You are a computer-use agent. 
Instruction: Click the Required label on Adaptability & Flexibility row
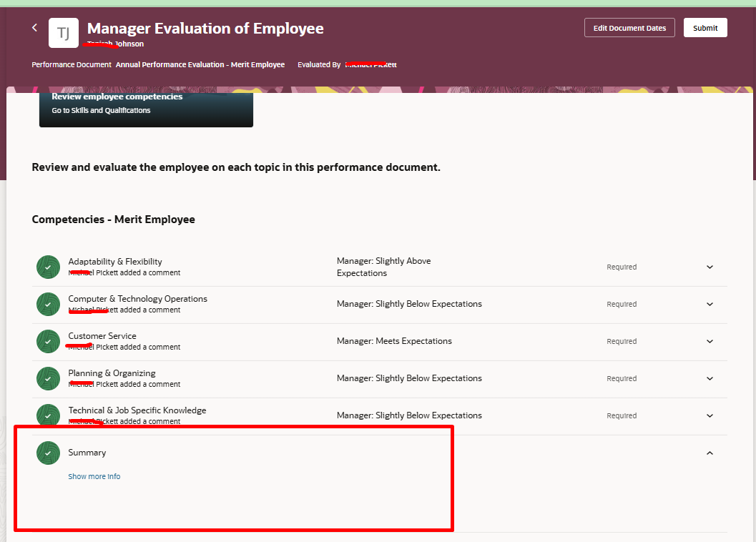coord(622,267)
